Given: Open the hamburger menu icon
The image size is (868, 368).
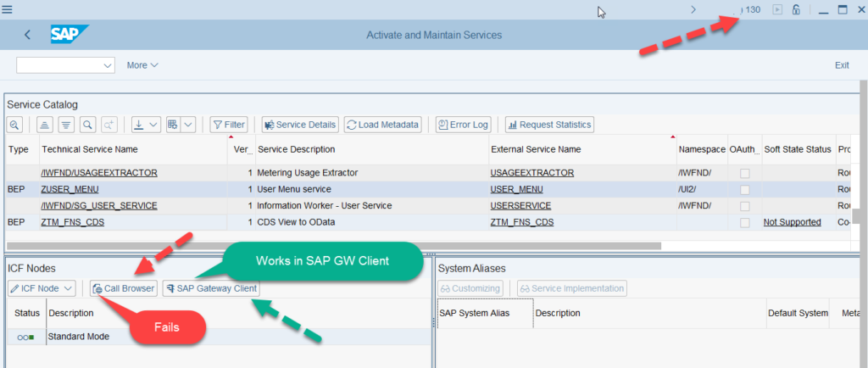Looking at the screenshot, I should click(8, 9).
